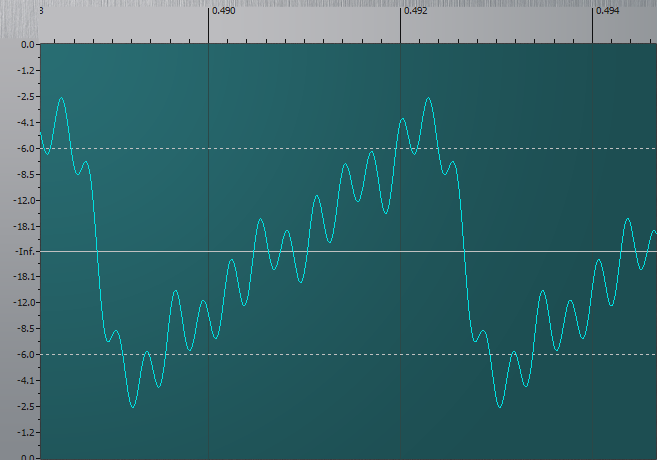
Task: Click the lower -1.2 dB label
Action: point(26,432)
